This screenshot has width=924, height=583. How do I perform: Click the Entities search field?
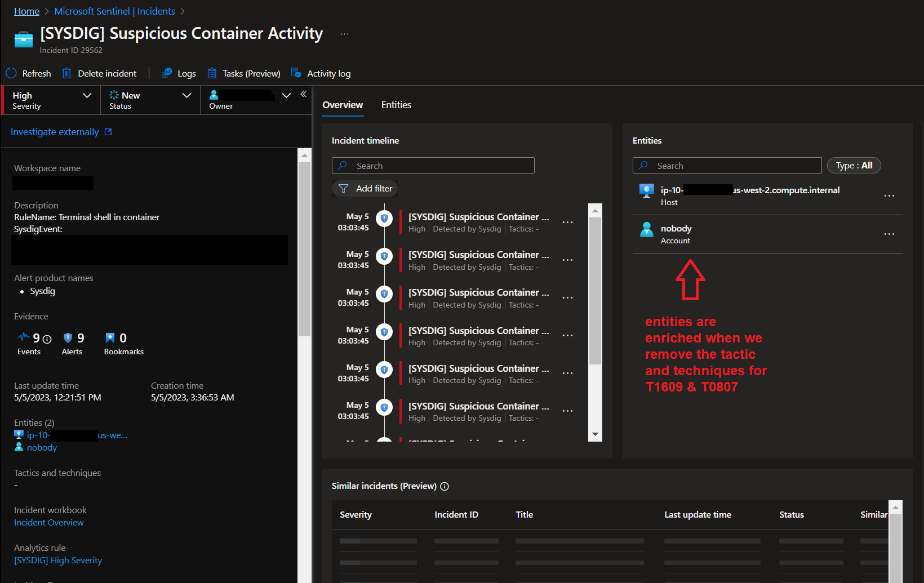(727, 165)
